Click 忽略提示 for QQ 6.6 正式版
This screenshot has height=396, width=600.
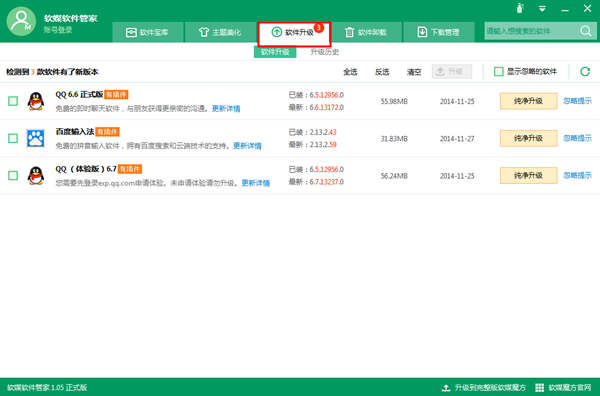pos(577,101)
